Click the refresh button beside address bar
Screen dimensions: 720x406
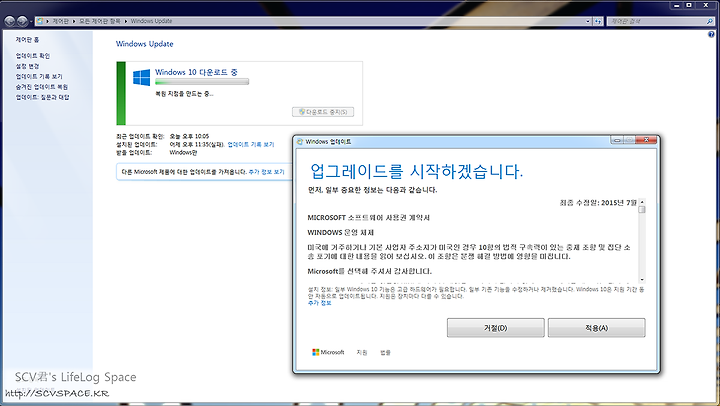coord(597,21)
